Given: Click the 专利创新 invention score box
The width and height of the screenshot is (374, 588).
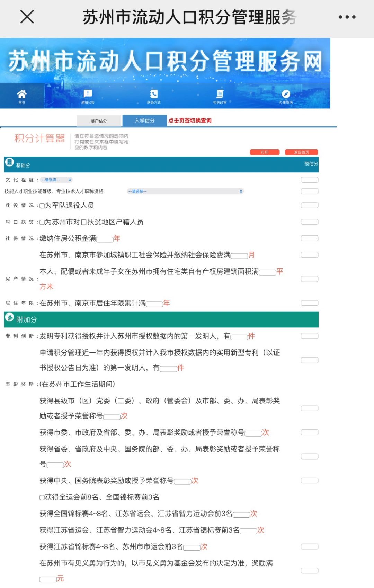Looking at the screenshot, I should tap(310, 336).
